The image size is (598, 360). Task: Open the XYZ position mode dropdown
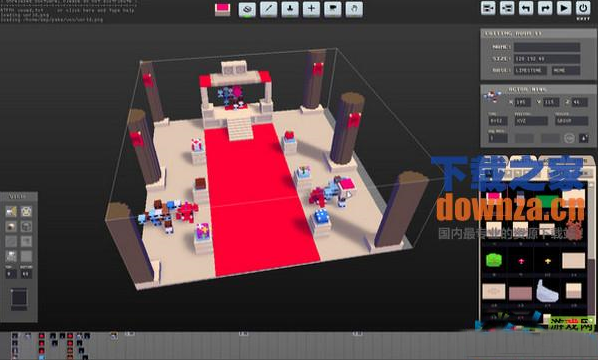pyautogui.click(x=531, y=121)
